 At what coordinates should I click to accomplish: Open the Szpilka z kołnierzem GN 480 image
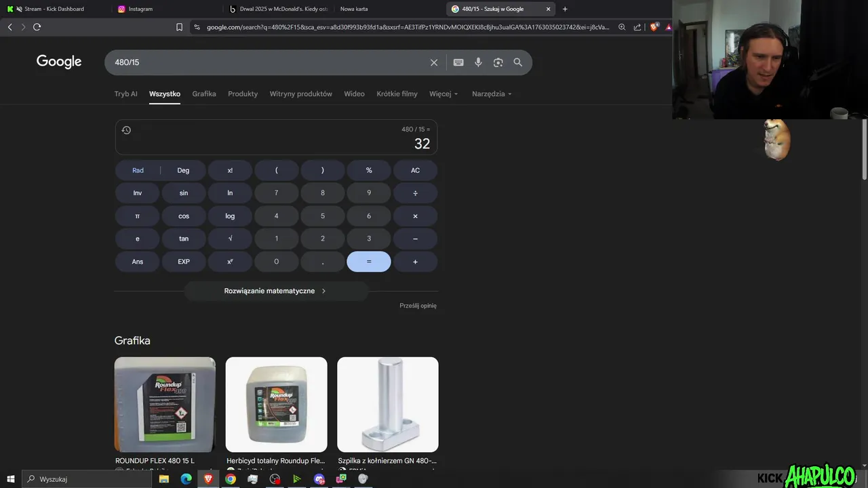(x=388, y=405)
